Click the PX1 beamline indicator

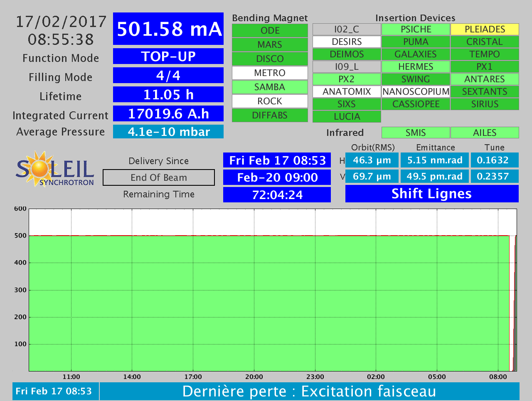485,67
